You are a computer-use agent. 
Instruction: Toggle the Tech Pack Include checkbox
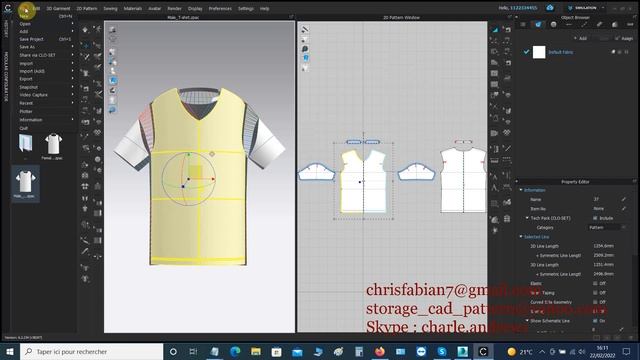(595, 218)
